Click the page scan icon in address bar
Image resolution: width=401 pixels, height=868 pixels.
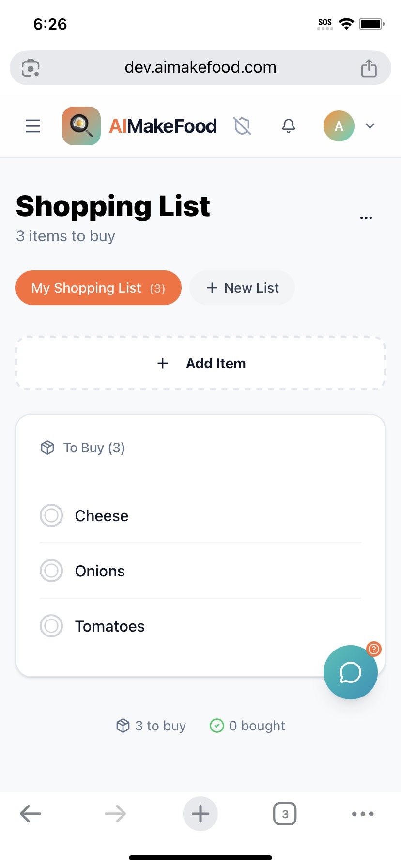tap(31, 68)
